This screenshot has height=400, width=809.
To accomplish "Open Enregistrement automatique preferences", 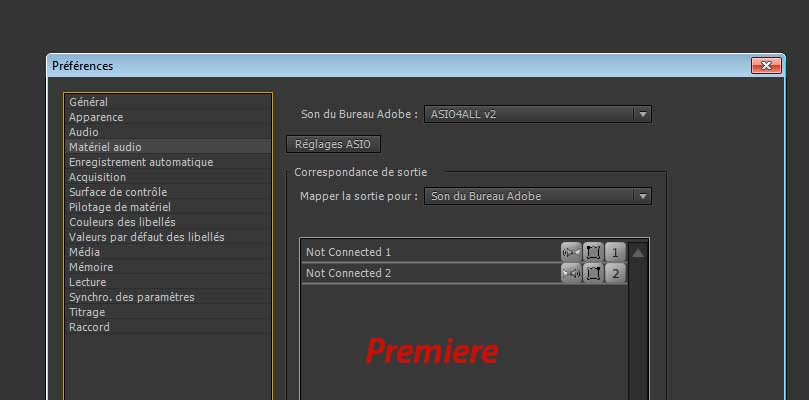I will coord(167,162).
